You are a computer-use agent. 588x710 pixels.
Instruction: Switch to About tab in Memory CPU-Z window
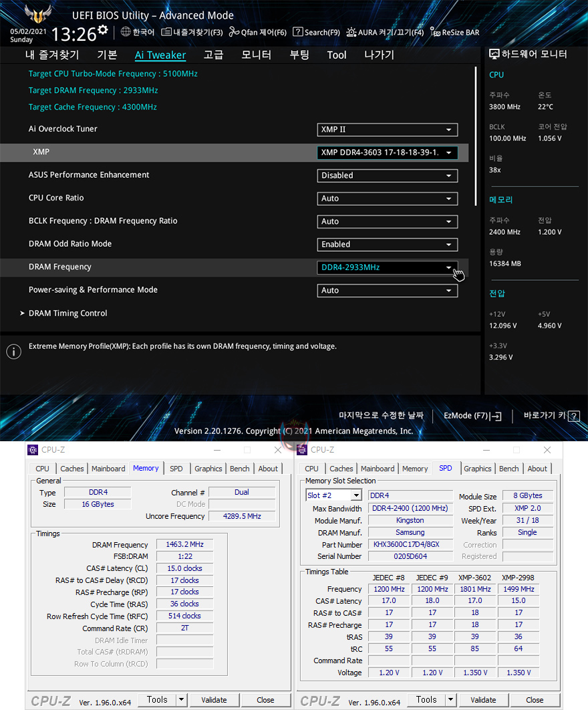tap(268, 469)
